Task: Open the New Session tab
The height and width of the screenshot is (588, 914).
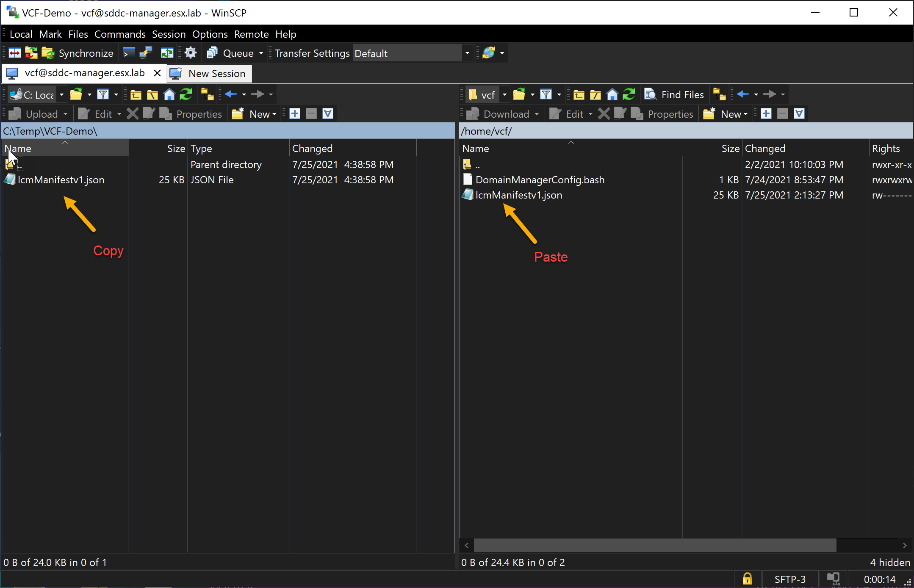Action: (x=209, y=74)
